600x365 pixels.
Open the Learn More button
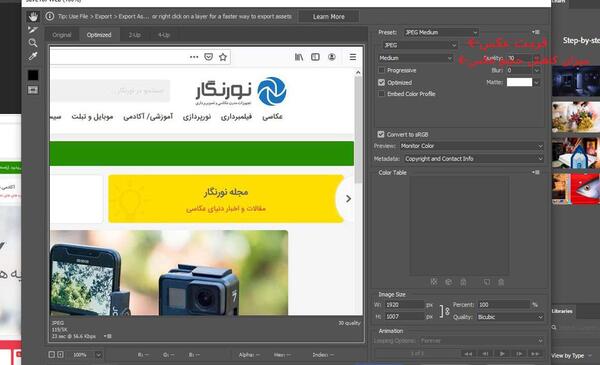328,17
